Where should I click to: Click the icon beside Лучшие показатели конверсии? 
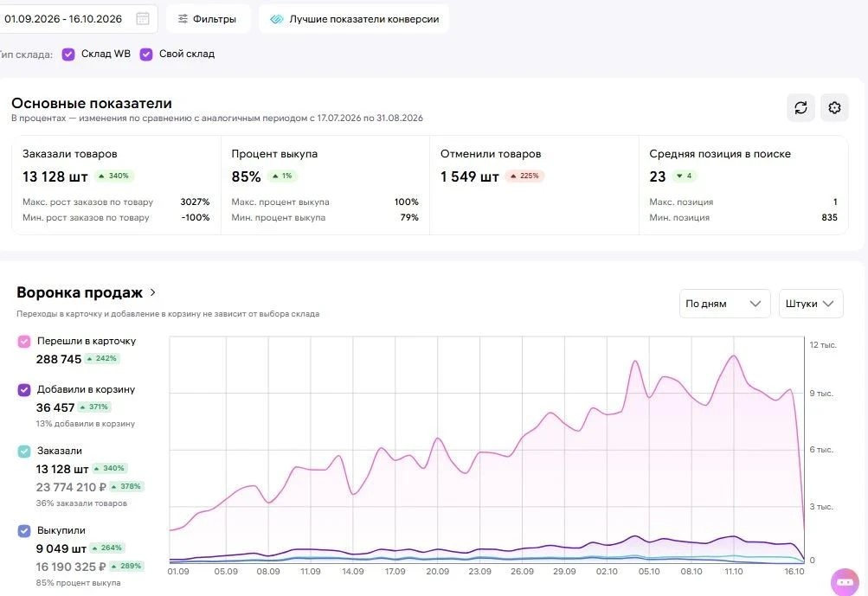(x=276, y=19)
